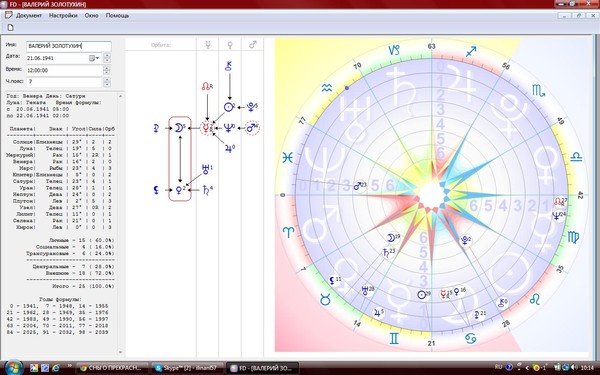Open the Настройки menu
The height and width of the screenshot is (375, 600).
pos(63,16)
